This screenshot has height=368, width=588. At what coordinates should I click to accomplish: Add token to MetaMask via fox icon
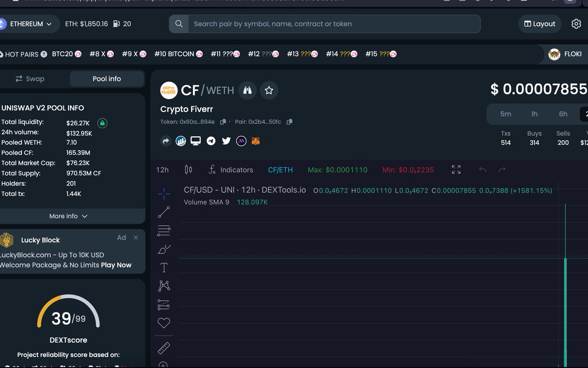[x=256, y=141]
